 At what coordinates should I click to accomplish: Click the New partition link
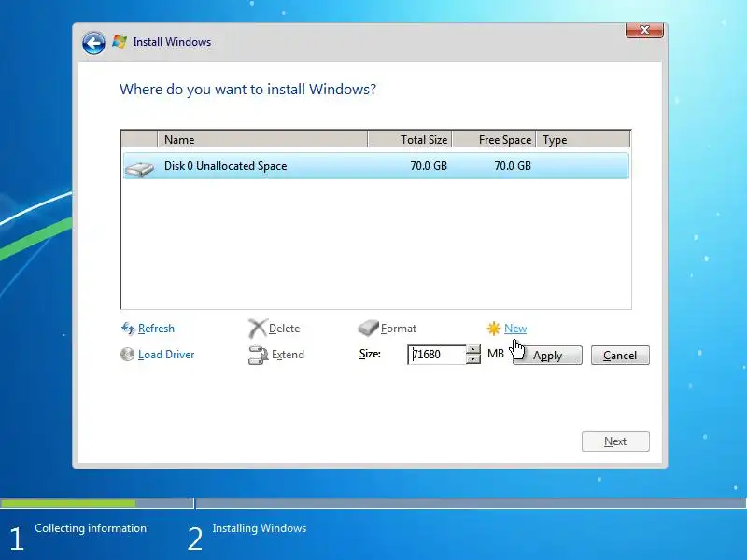(515, 329)
